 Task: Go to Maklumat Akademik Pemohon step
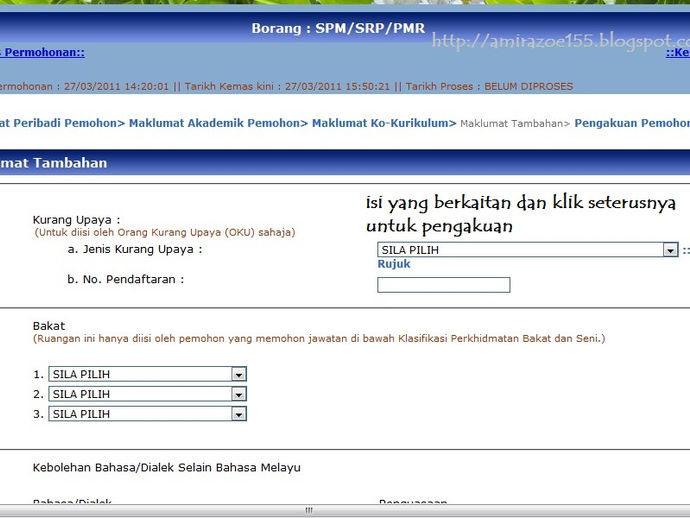(218, 123)
